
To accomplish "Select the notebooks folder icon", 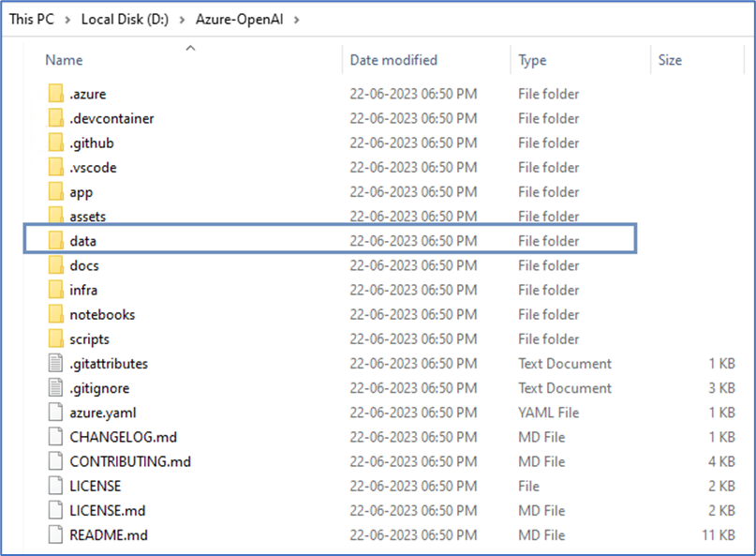I will 55,314.
